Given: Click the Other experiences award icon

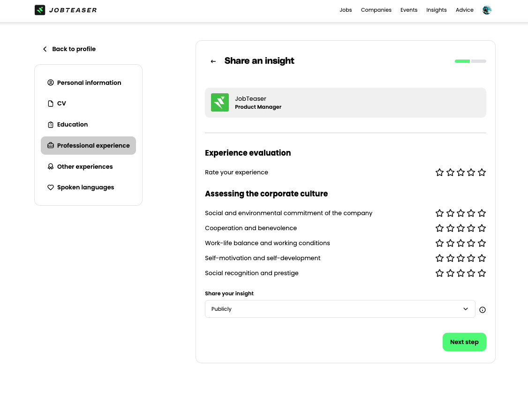Looking at the screenshot, I should (51, 166).
